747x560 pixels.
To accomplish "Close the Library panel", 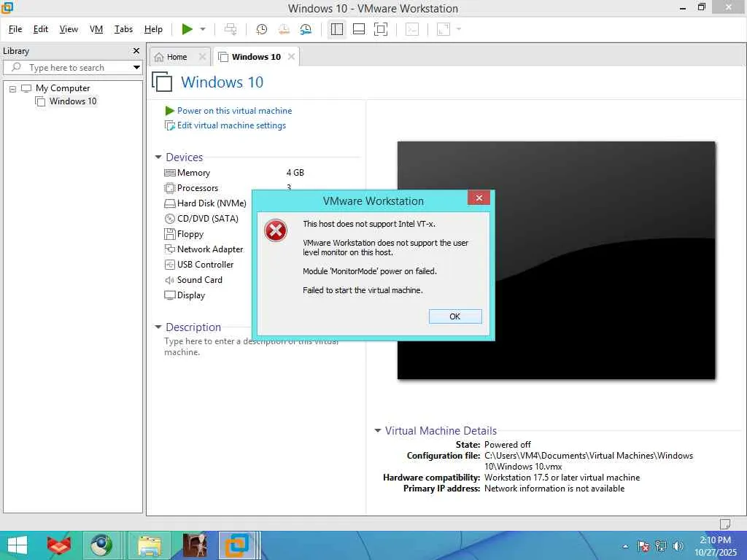I will pyautogui.click(x=136, y=50).
